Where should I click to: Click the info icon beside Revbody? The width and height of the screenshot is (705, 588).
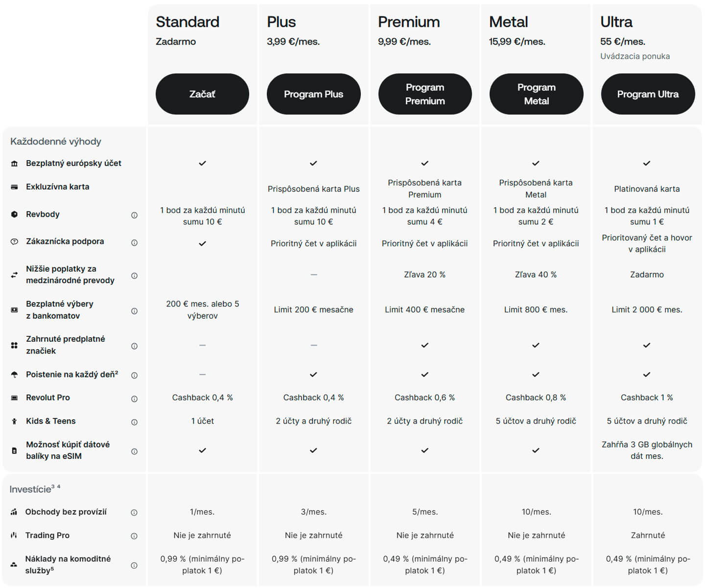(x=134, y=215)
